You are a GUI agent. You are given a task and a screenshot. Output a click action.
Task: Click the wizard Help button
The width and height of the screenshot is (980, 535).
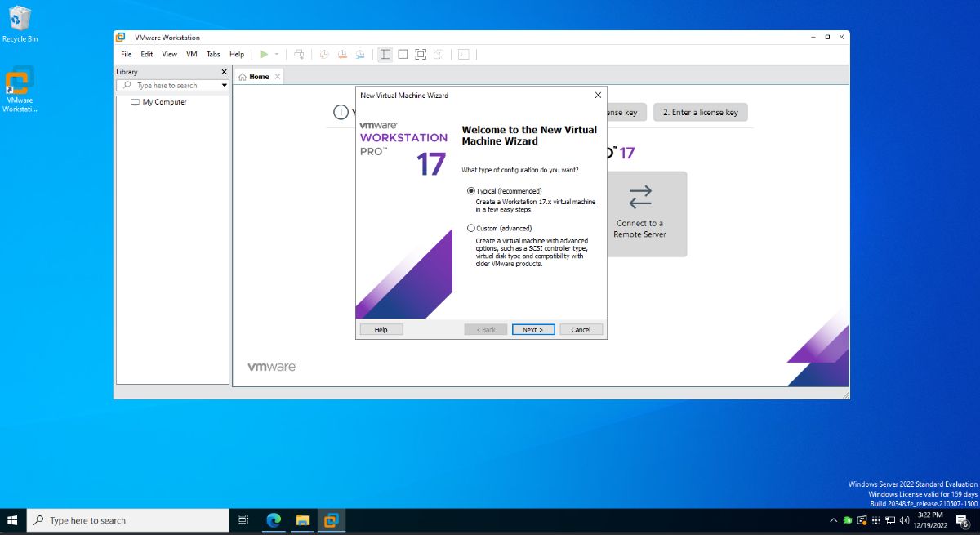point(381,329)
